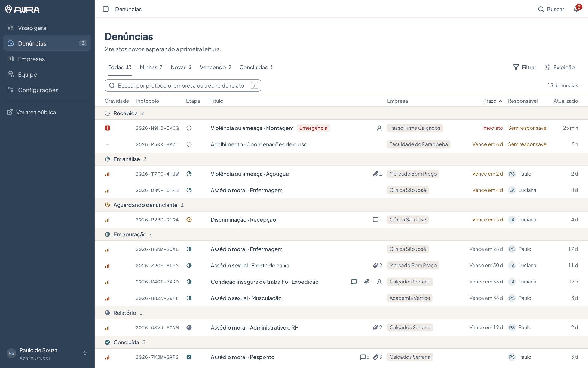Open Equipe in sidebar

coord(47,74)
